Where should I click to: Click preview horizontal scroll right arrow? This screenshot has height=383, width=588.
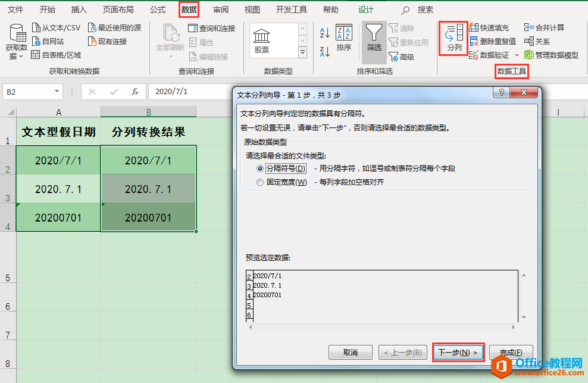(x=514, y=327)
